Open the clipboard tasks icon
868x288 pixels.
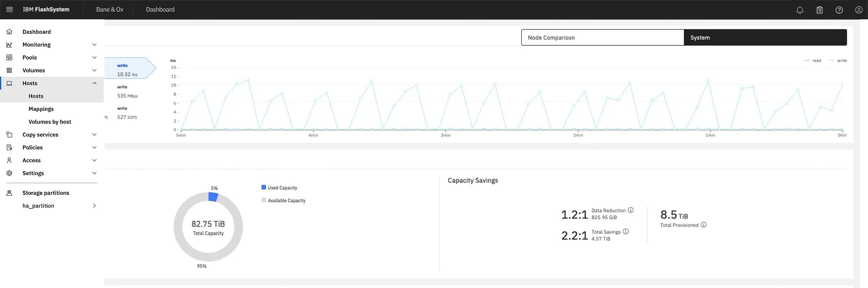(819, 10)
